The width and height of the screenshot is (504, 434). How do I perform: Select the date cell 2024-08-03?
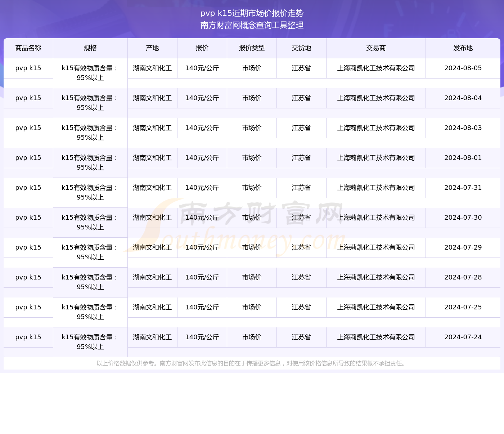tap(463, 128)
